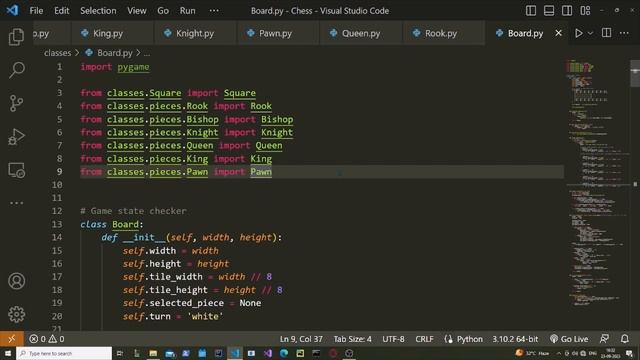Start Go Live server

click(569, 339)
